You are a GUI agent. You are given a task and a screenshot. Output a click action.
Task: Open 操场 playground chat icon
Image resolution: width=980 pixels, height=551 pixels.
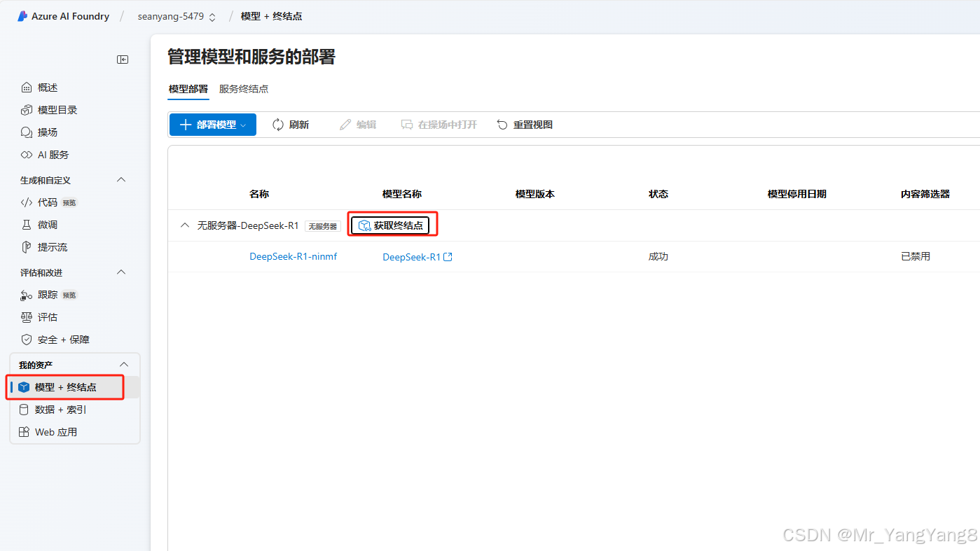(27, 132)
